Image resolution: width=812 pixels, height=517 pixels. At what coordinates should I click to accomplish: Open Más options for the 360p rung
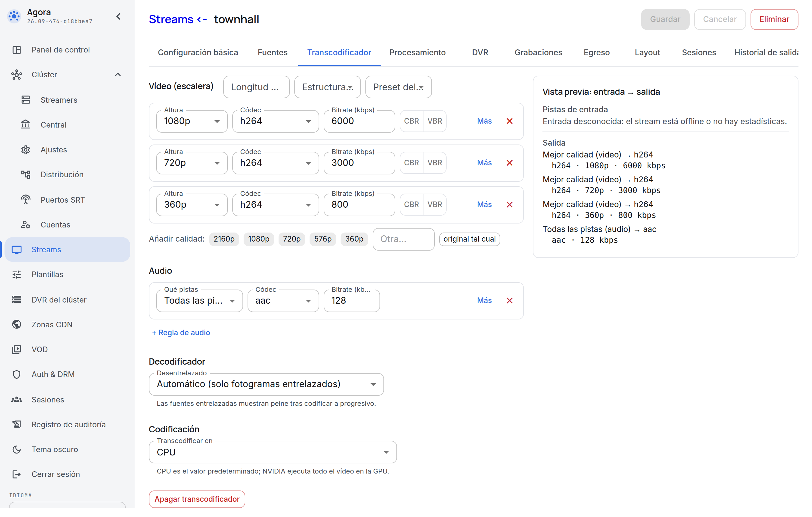[x=484, y=205]
